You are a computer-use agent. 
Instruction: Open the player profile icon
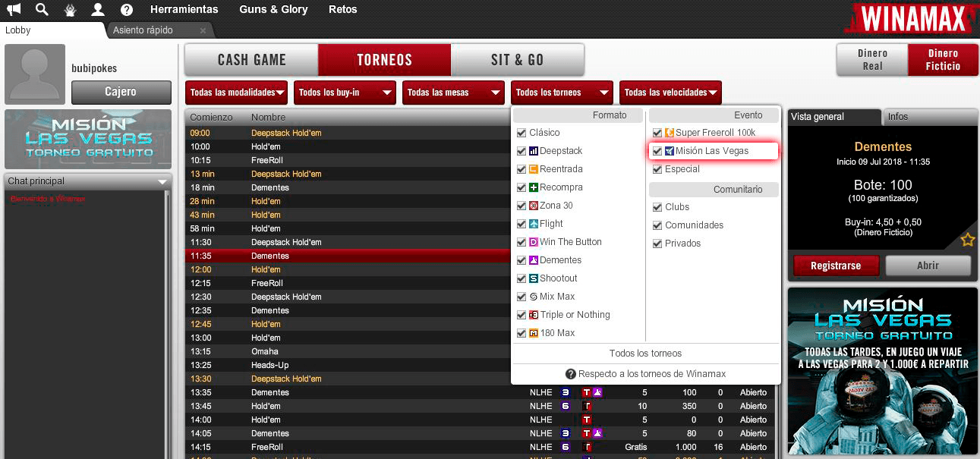[x=98, y=10]
